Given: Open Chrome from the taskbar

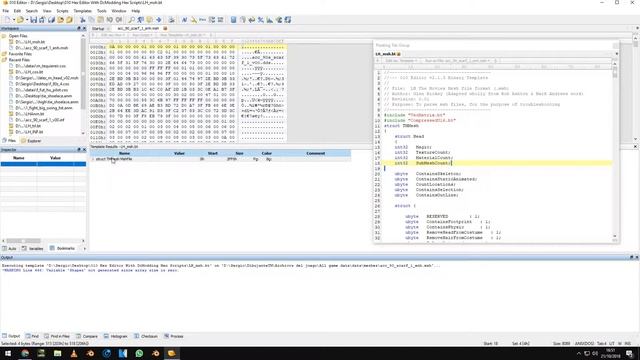Looking at the screenshot, I should 25,353.
